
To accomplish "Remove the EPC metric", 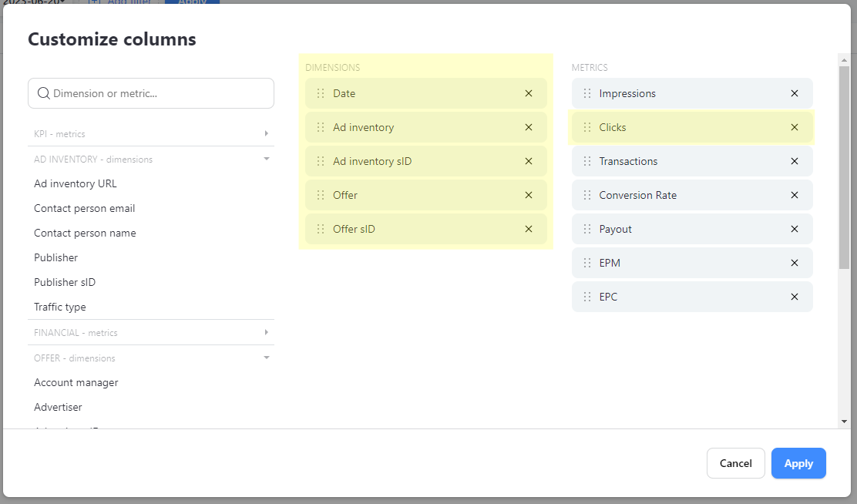I will tap(795, 297).
